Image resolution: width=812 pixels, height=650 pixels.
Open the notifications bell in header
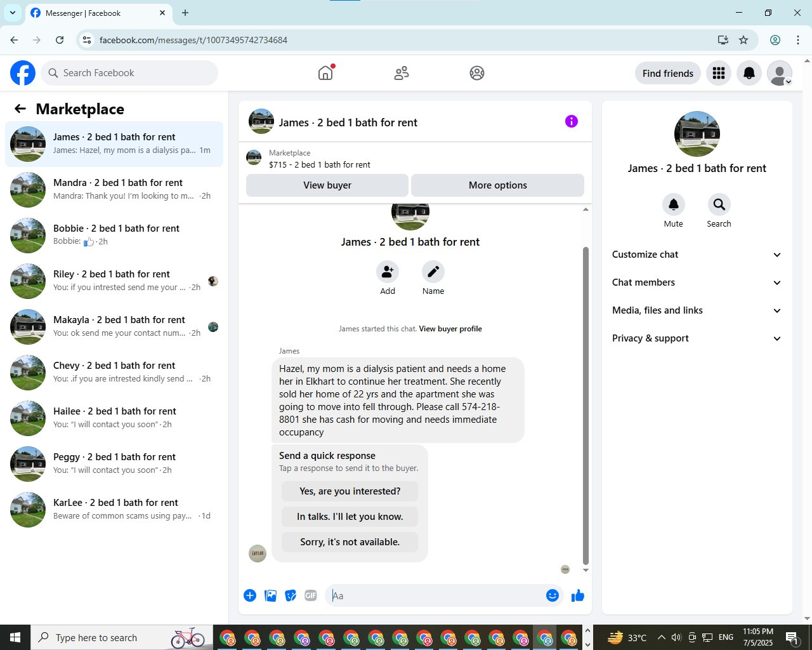749,73
